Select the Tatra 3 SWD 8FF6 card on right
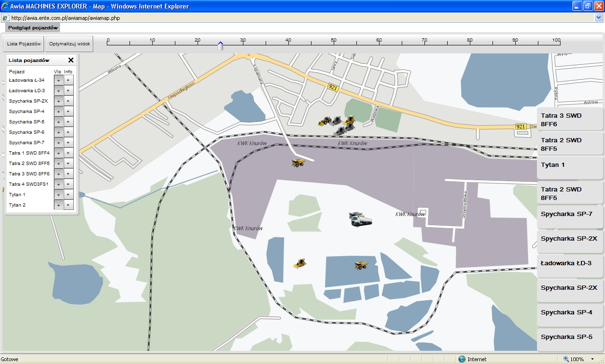The width and height of the screenshot is (605, 364). [x=570, y=120]
